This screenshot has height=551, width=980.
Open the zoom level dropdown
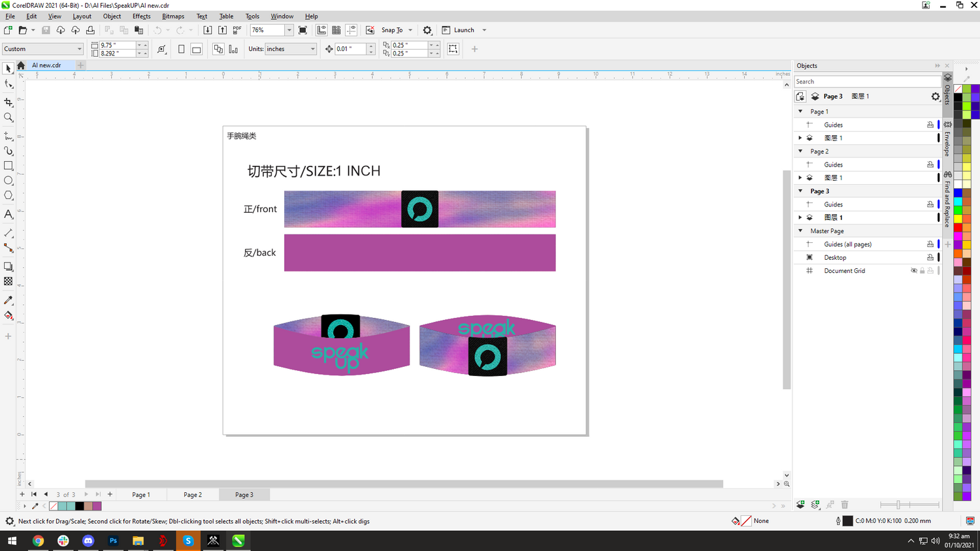click(x=289, y=30)
